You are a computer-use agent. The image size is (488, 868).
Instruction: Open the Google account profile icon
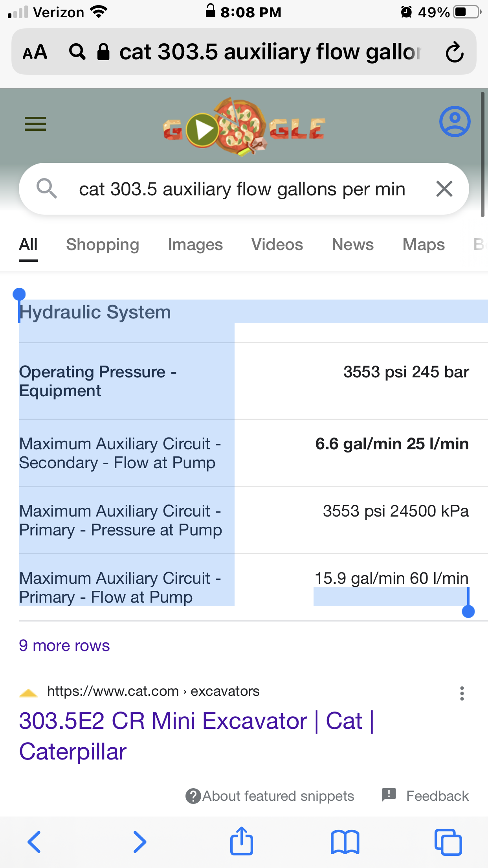point(455,121)
